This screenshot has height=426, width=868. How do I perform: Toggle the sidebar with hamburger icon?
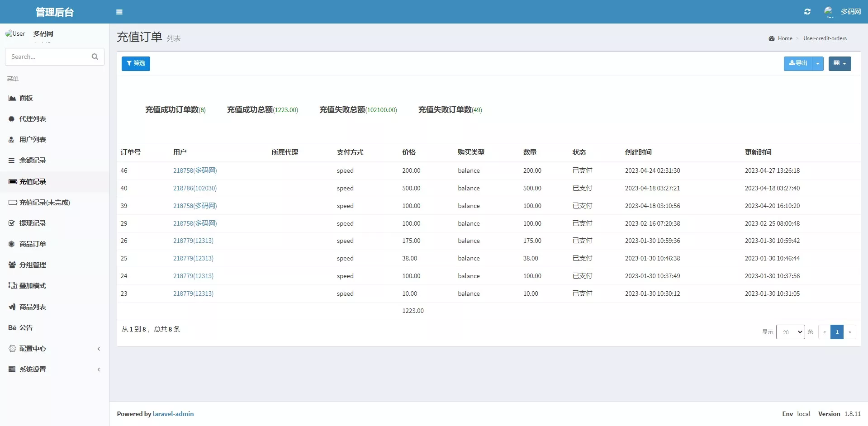coord(119,12)
